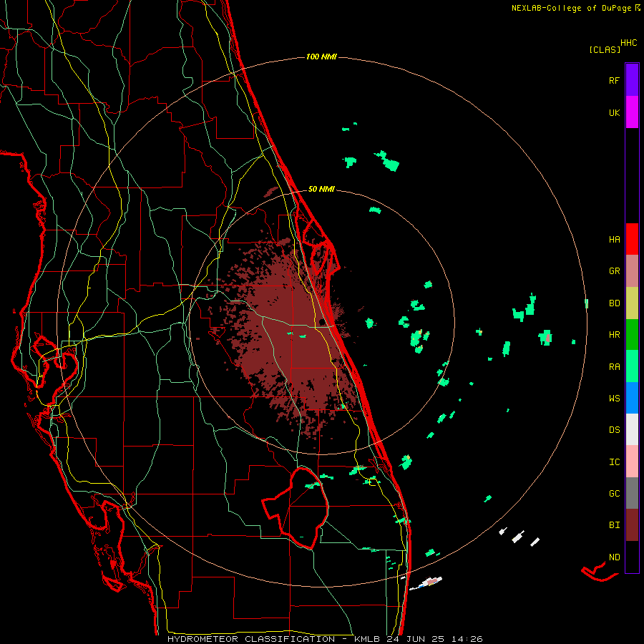Click the "KMLB" radar site identifier
The width and height of the screenshot is (644, 644).
pos(367,639)
